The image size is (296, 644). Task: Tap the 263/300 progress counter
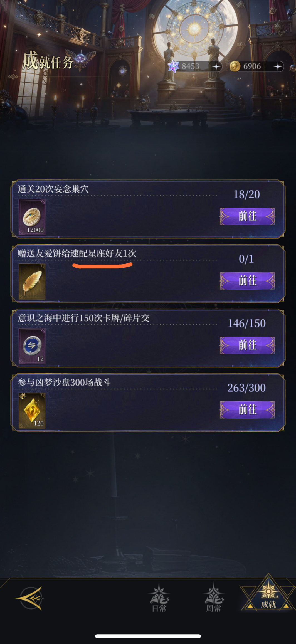[x=246, y=388]
